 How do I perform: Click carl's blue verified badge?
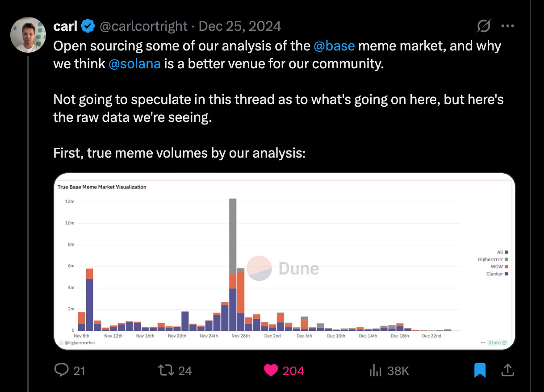pyautogui.click(x=88, y=26)
